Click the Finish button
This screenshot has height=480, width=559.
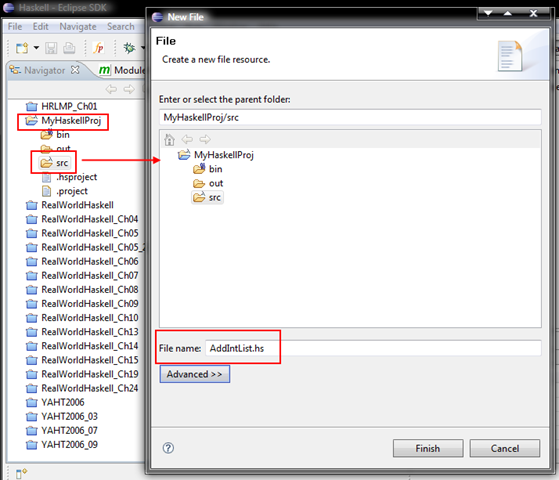pos(428,448)
